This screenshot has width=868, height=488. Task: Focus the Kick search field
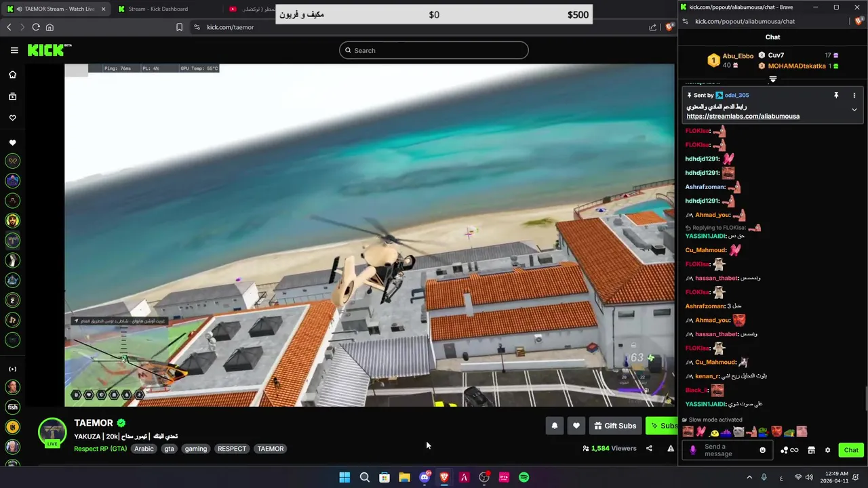[434, 50]
